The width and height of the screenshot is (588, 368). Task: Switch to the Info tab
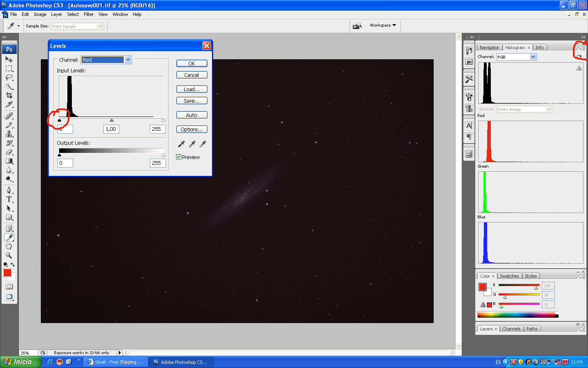(x=539, y=47)
